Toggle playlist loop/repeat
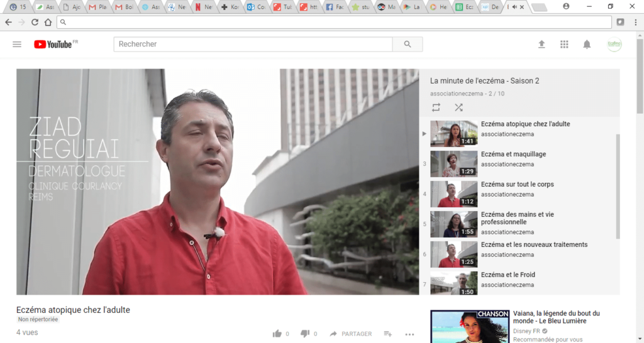The width and height of the screenshot is (644, 343). tap(436, 107)
